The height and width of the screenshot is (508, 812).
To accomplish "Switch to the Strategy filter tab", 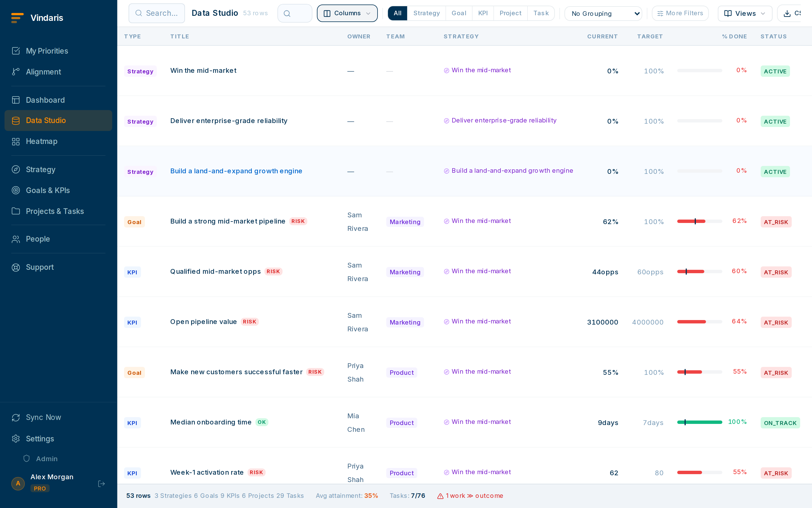I will (x=426, y=13).
